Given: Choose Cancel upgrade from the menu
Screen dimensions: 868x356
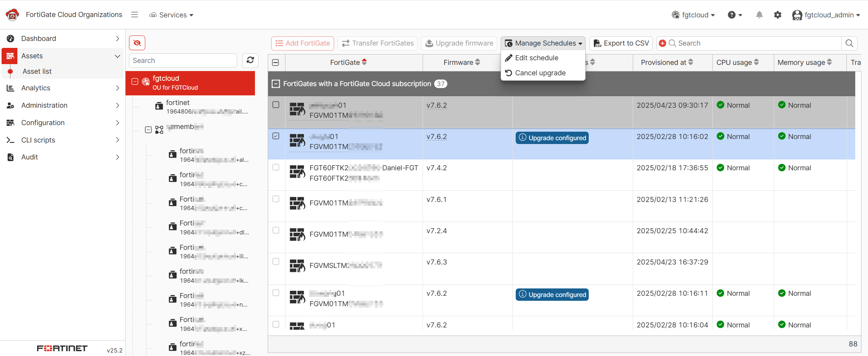Looking at the screenshot, I should tap(543, 73).
